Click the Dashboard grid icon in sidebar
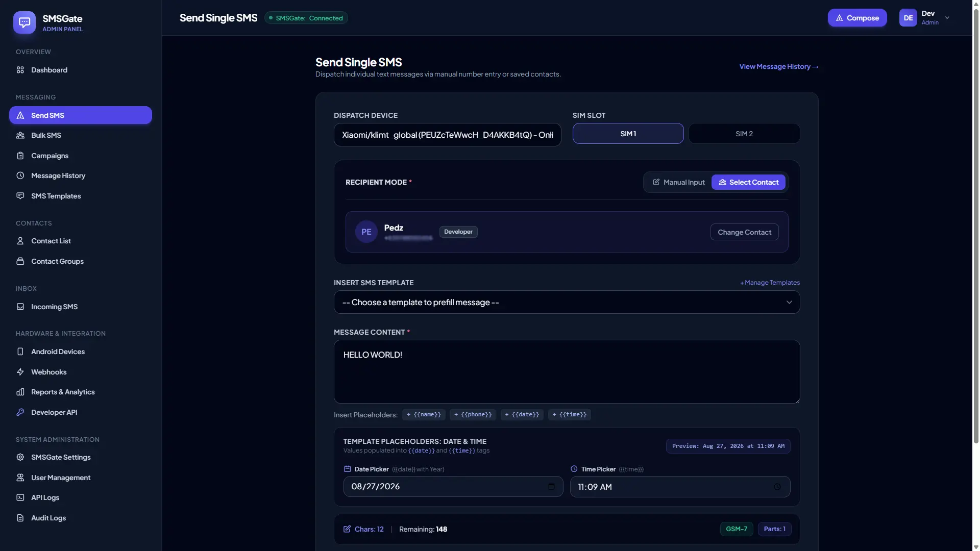Screen dimensions: 980x551 point(20,70)
